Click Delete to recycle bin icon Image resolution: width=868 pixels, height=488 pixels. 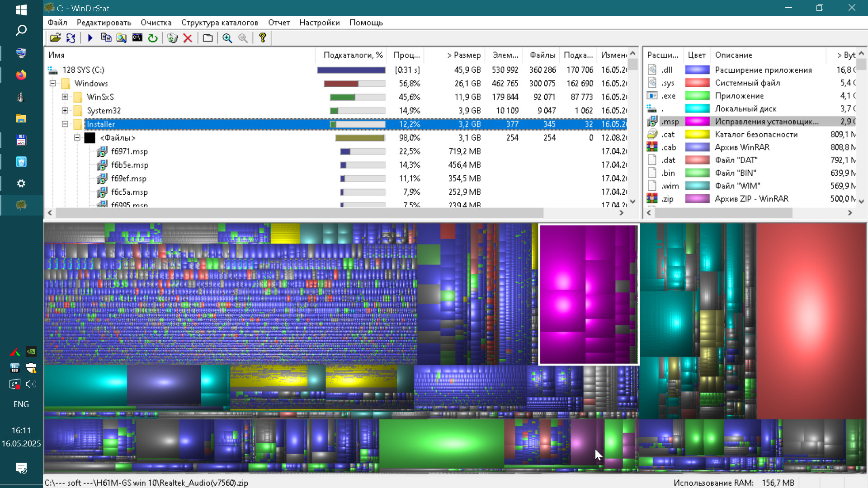172,38
